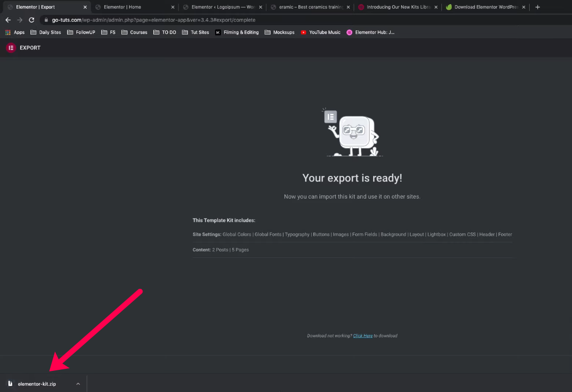Close the Introducing Our New Kits tab

[436, 7]
